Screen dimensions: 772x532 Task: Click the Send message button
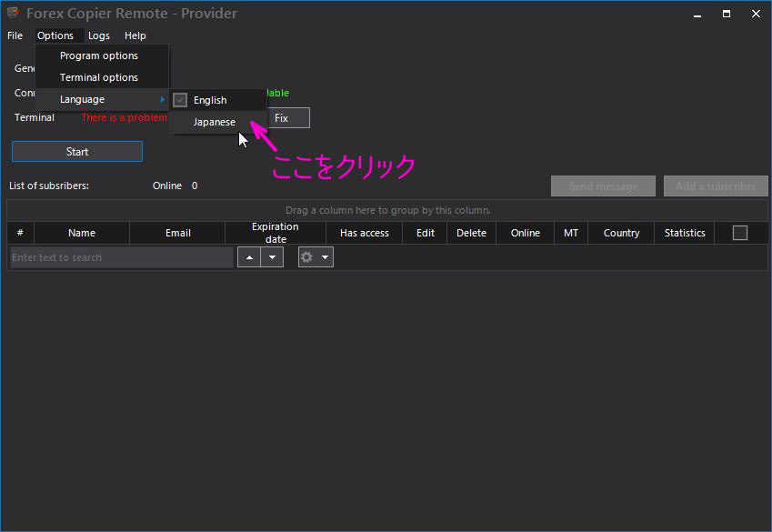pos(602,186)
